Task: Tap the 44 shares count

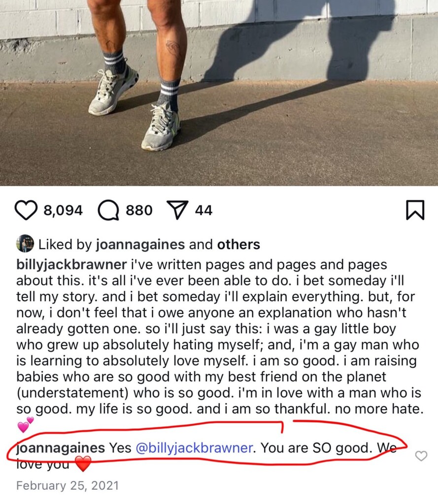Action: pos(203,210)
